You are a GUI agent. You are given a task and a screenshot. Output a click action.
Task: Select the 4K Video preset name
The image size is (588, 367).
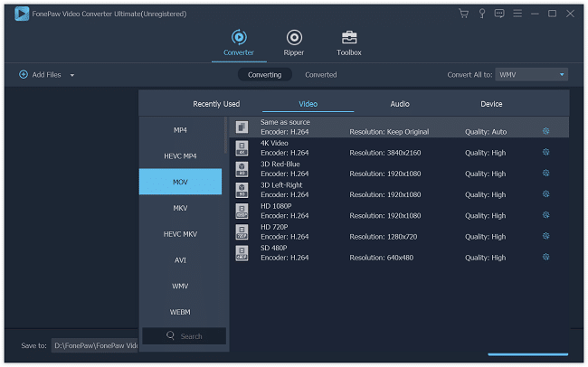[x=274, y=143]
